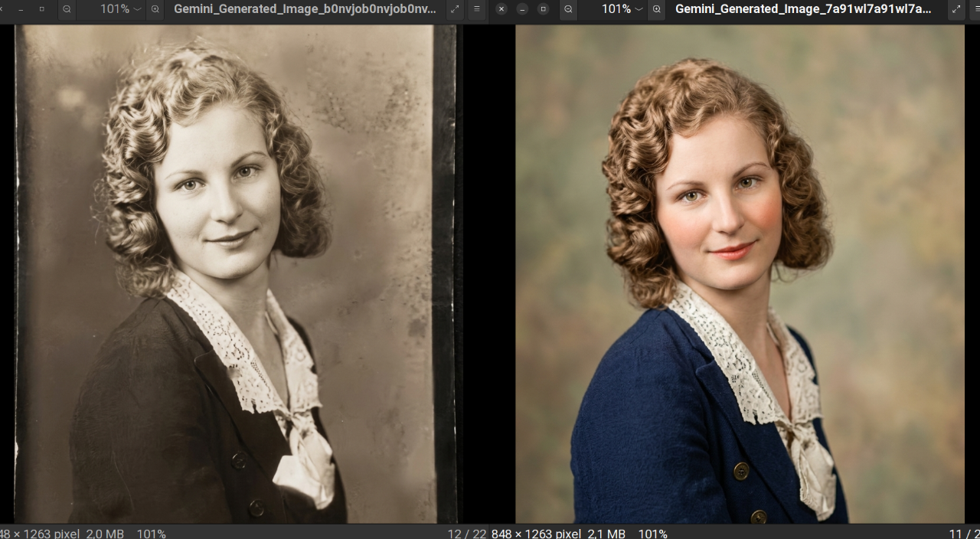980x539 pixels.
Task: Click the Gemini_Generated_Image_7a91wl7a title
Action: (804, 9)
